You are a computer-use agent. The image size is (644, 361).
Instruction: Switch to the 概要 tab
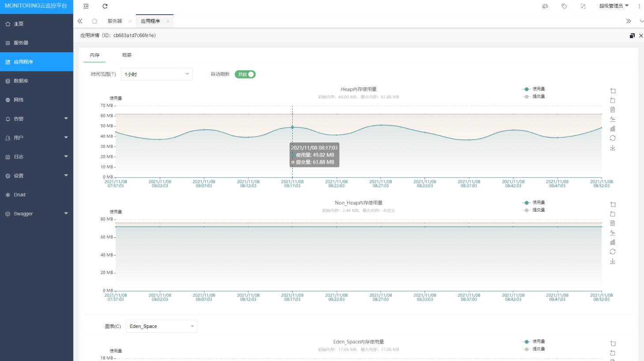pos(127,55)
